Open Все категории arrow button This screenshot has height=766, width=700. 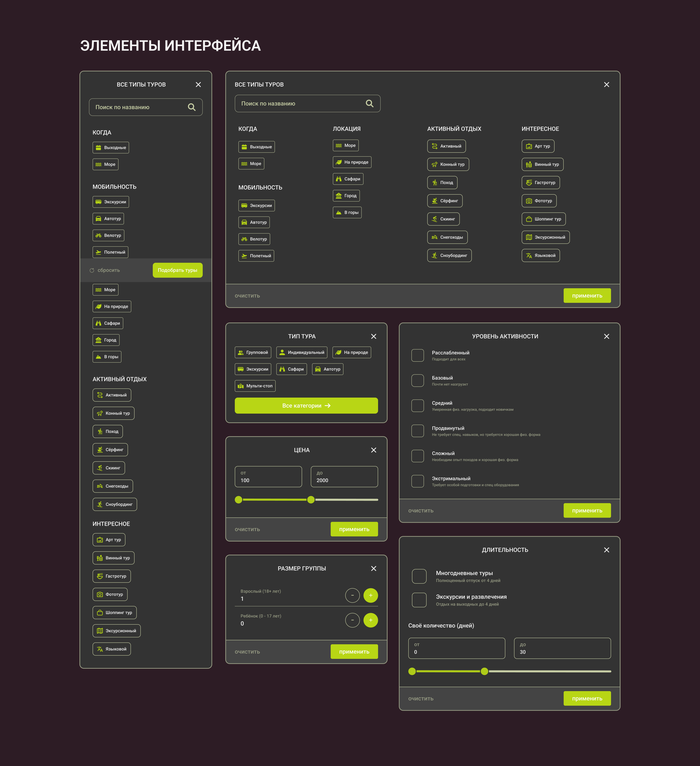306,405
